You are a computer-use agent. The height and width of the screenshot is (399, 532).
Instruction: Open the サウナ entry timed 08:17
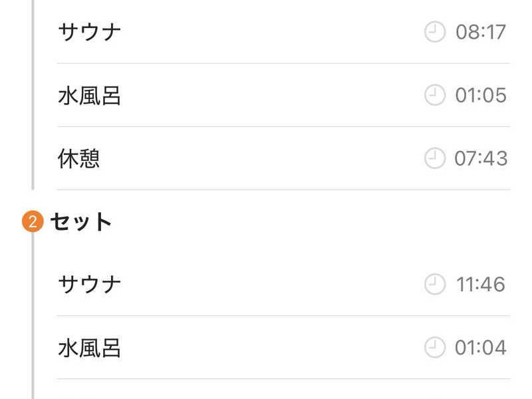tap(90, 32)
